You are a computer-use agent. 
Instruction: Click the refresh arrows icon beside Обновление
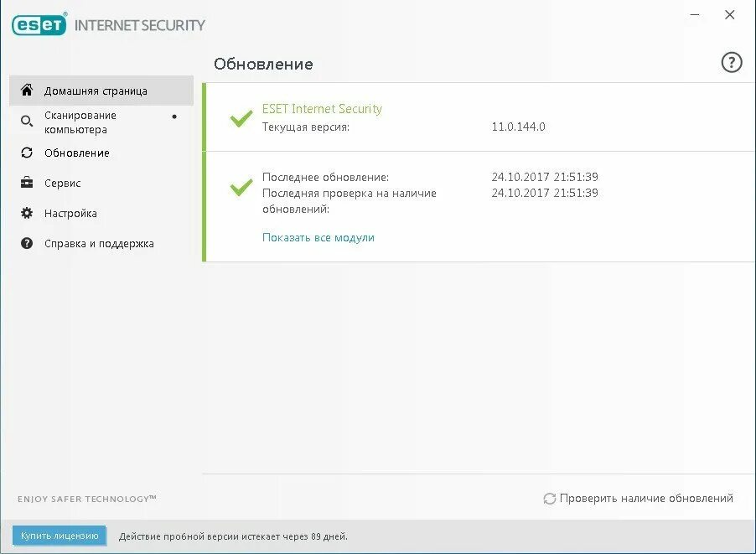coord(27,153)
